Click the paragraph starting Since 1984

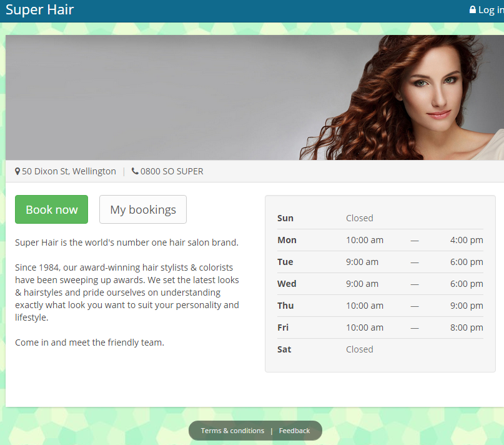(x=127, y=292)
